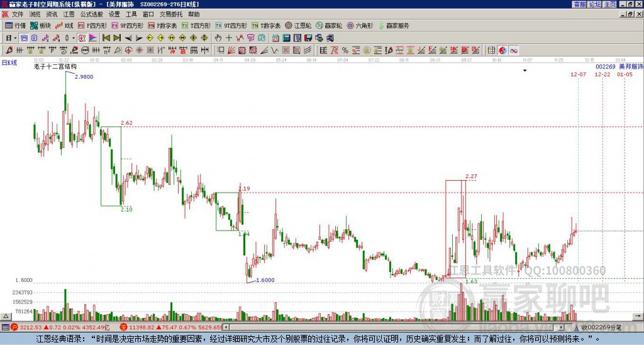Open the 帮助 menu
The height and width of the screenshot is (345, 644).
coord(194,14)
